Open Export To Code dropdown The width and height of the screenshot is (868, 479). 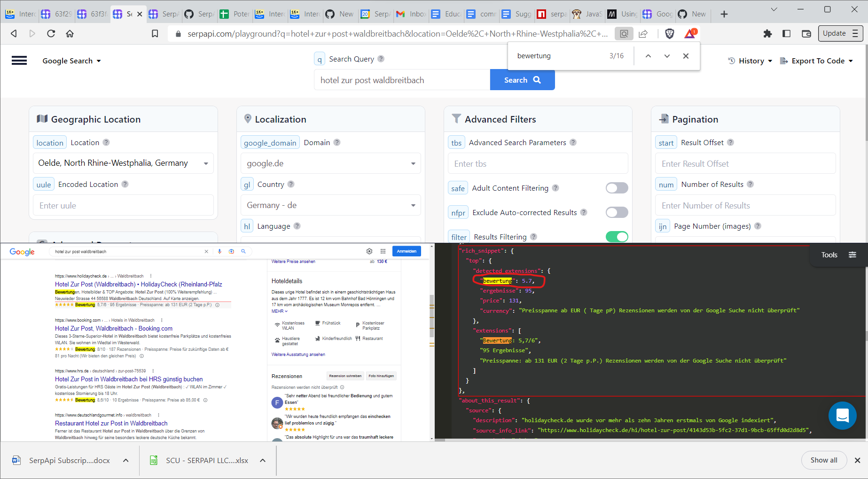[x=817, y=61]
